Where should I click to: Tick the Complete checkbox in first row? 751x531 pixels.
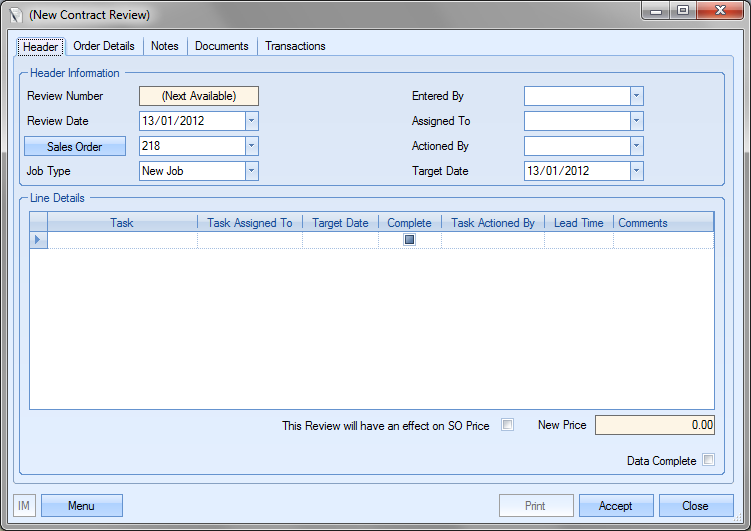[409, 240]
